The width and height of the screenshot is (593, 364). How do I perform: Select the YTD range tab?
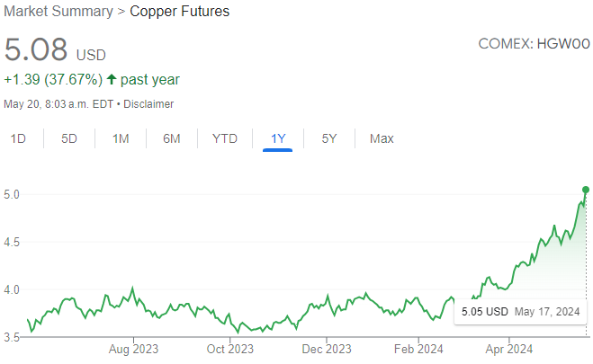pos(225,138)
